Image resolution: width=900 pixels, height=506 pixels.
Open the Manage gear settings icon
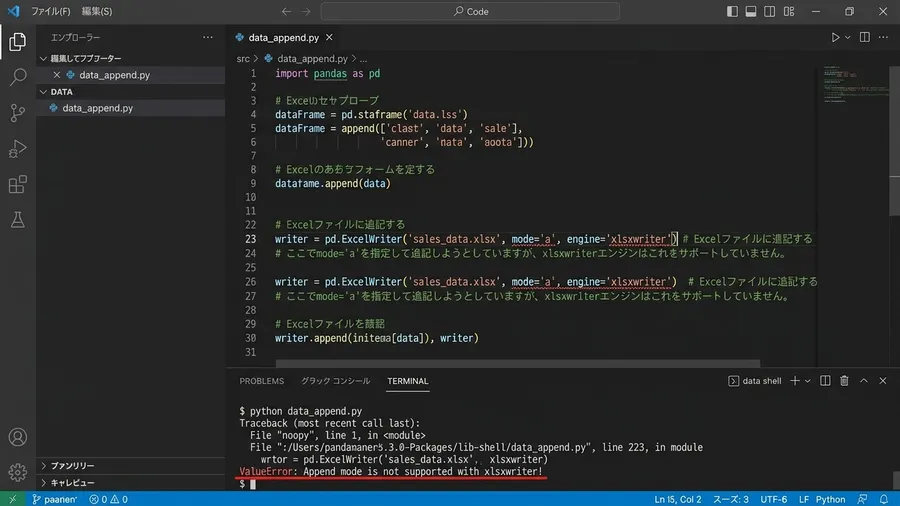(x=17, y=472)
